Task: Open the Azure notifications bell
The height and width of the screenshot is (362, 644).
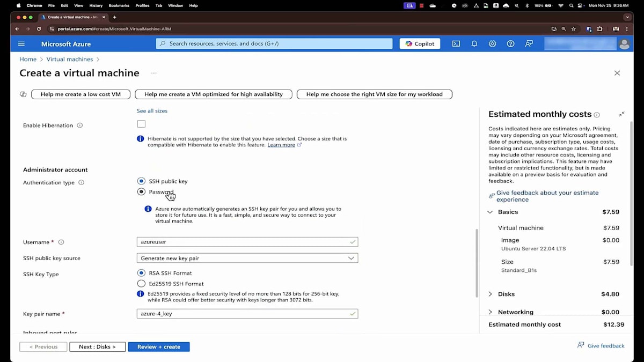Action: 474,44
